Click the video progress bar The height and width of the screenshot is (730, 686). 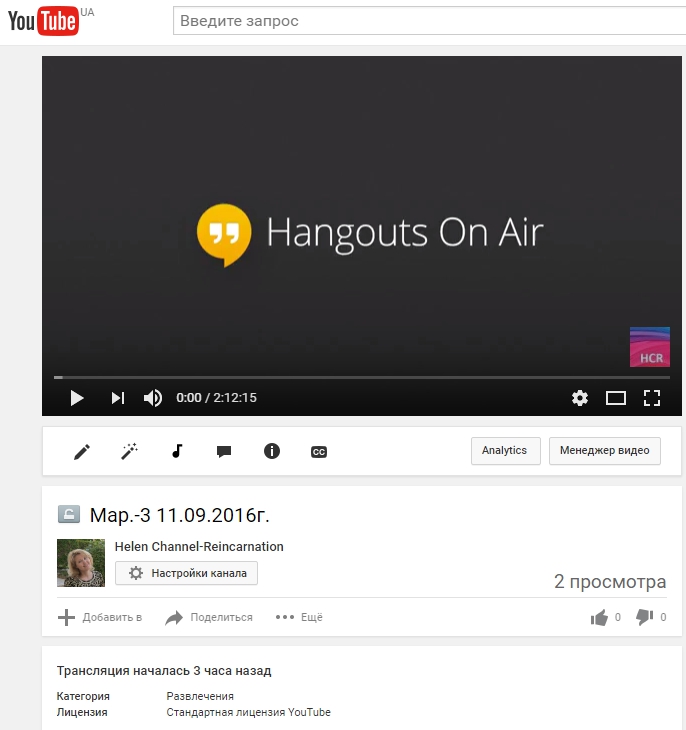pyautogui.click(x=360, y=377)
